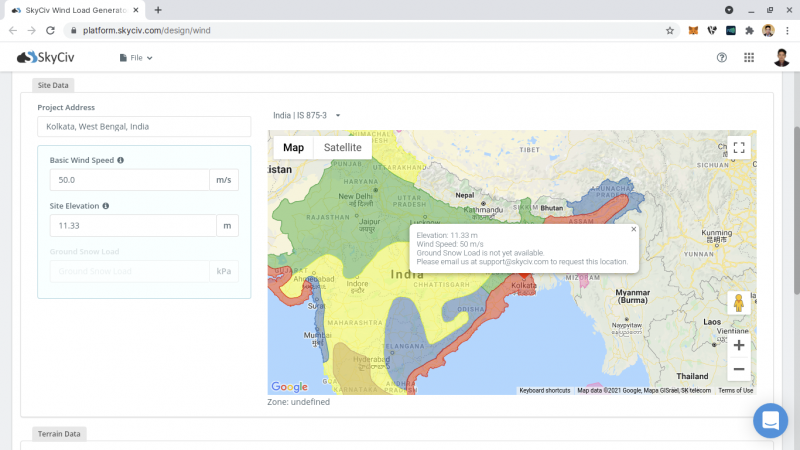
Task: Click Site Elevation info icon
Action: point(105,206)
